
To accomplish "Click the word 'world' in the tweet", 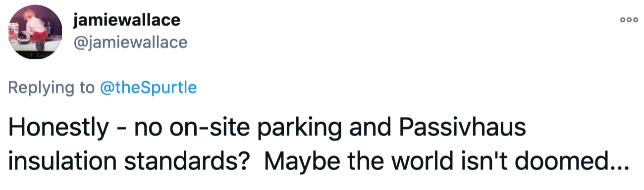I will [x=433, y=162].
